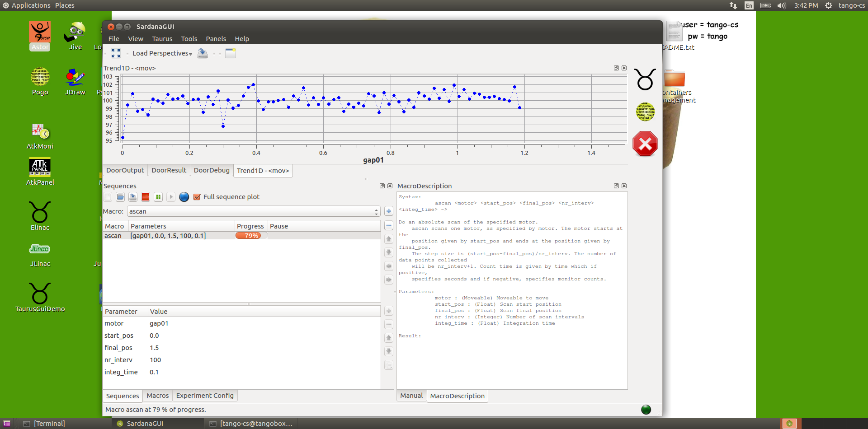The image size is (868, 429).
Task: Show the Manual tab
Action: click(x=411, y=396)
